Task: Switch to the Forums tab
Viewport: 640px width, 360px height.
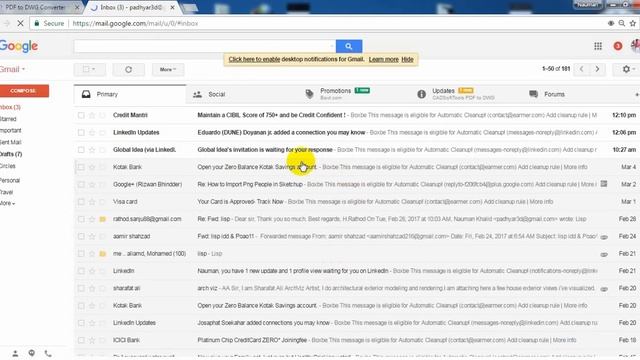Action: (577, 94)
